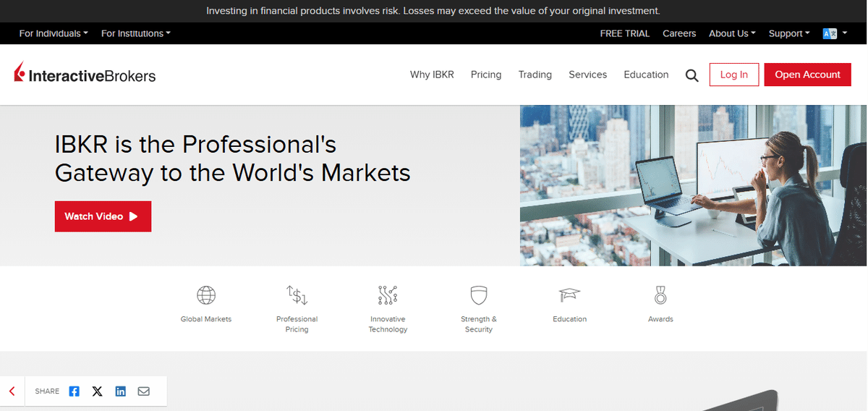Click the Strength & Security label
This screenshot has height=411, width=868.
tap(479, 324)
